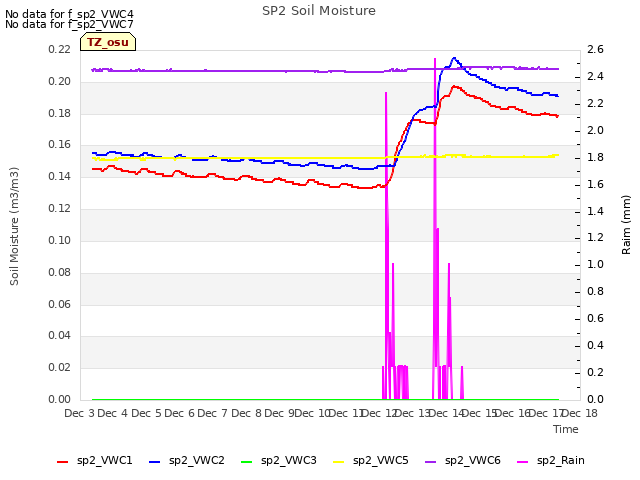The width and height of the screenshot is (640, 480).
Task: Toggle sp2_Rain legend entry
Action: click(x=551, y=461)
